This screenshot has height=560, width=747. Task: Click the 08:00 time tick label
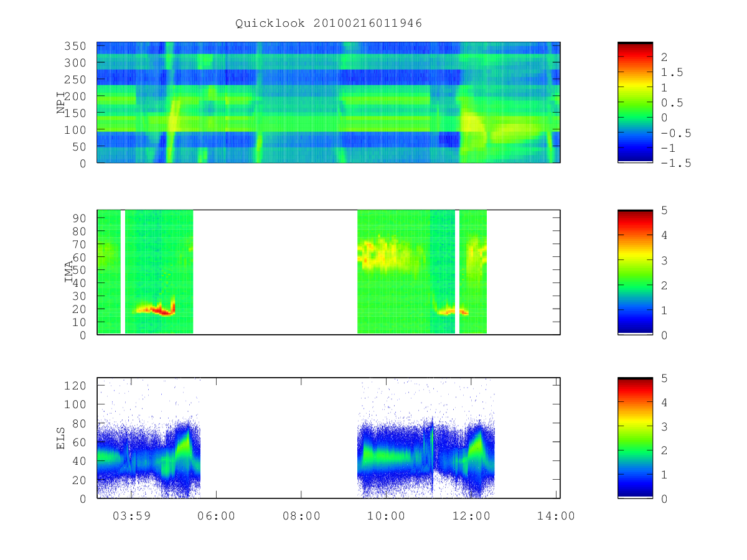[301, 516]
